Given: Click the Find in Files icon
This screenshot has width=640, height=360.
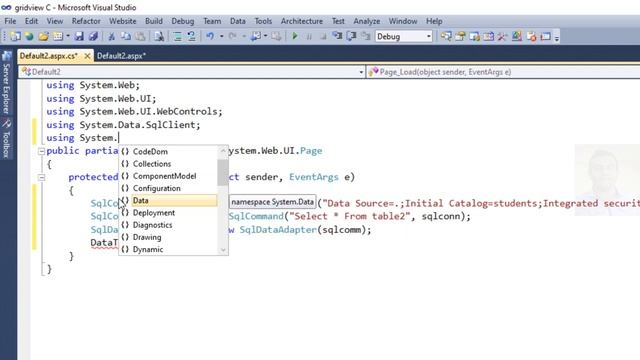Looking at the screenshot, I should click(159, 36).
